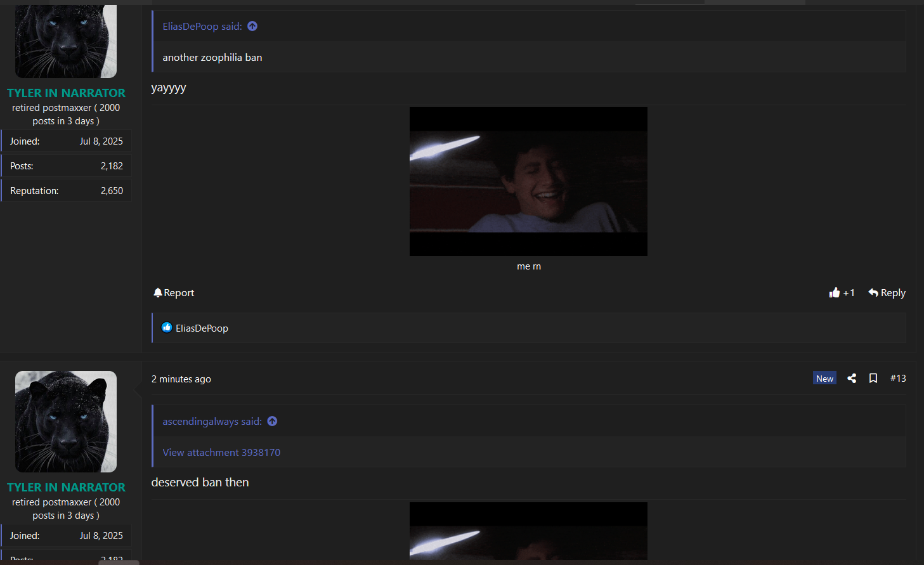Click the blue like reaction icon beside EliasDePoop
This screenshot has height=565, width=924.
click(167, 327)
